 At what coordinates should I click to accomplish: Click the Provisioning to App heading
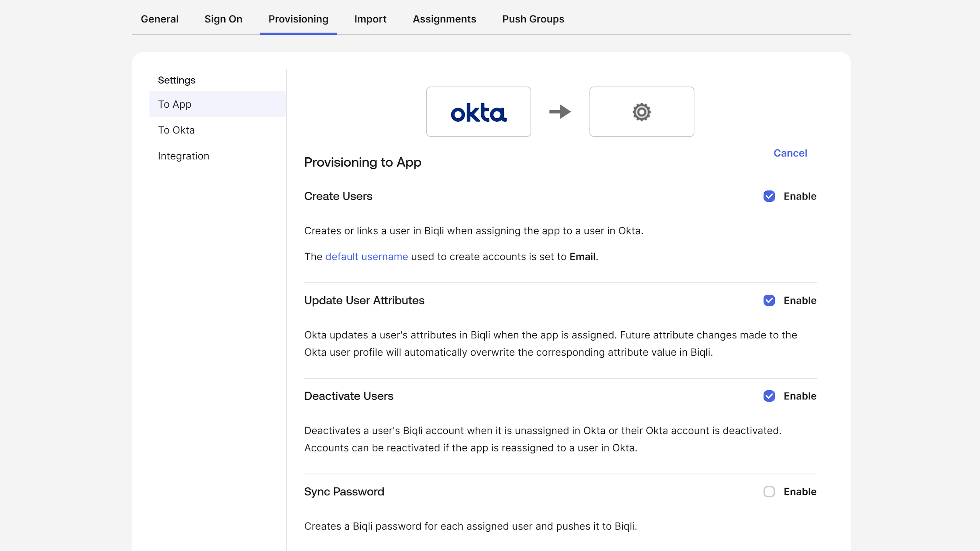(x=363, y=162)
